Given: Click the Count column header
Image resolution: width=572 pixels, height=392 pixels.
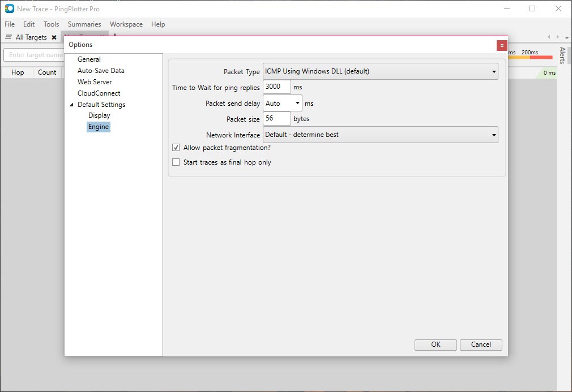Looking at the screenshot, I should click(47, 72).
